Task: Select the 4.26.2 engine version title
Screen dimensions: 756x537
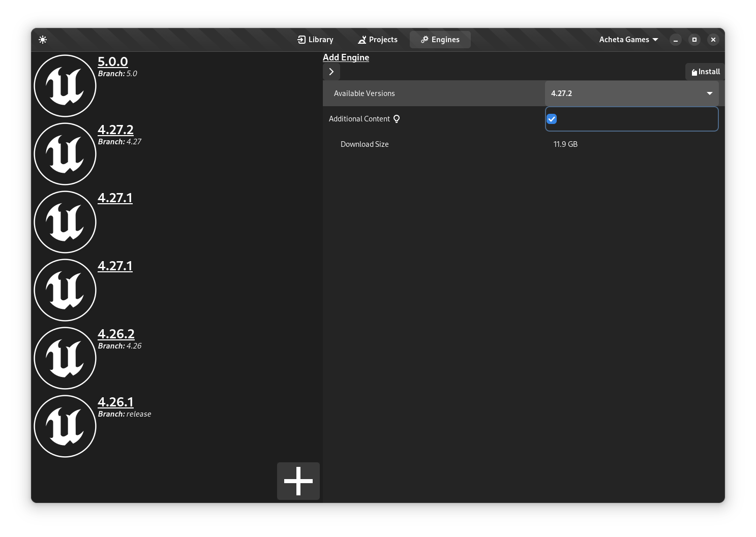Action: point(116,334)
